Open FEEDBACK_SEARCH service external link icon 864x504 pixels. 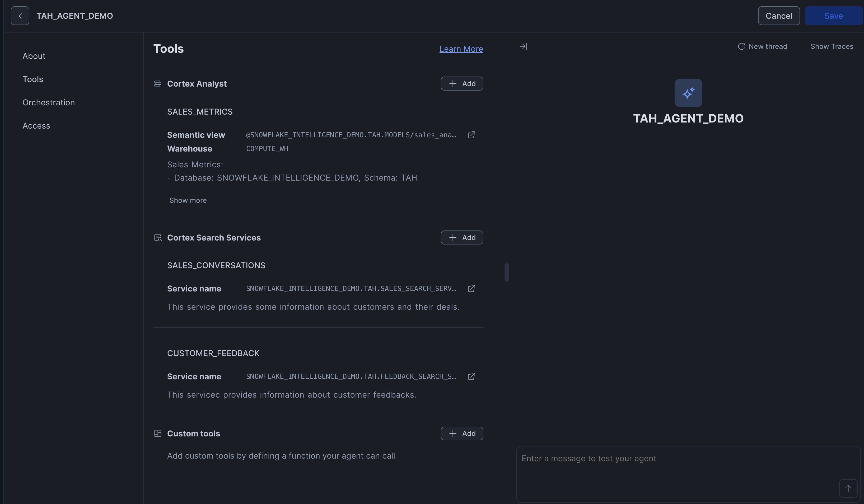471,376
